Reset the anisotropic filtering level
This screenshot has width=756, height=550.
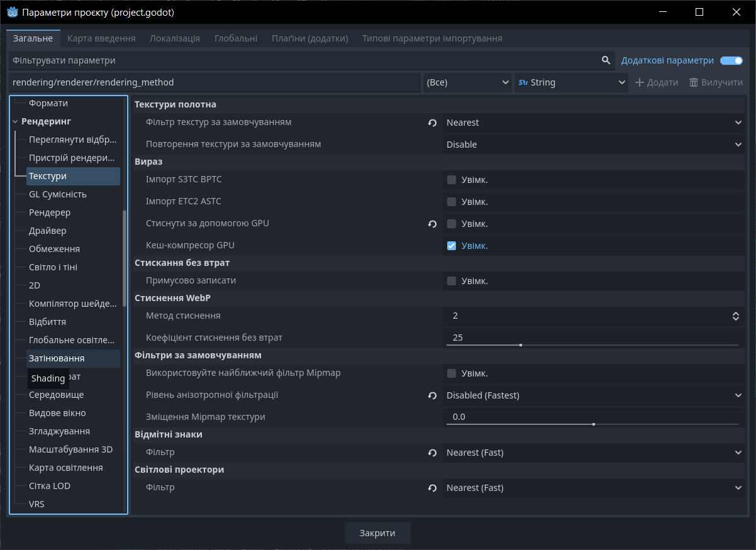432,396
